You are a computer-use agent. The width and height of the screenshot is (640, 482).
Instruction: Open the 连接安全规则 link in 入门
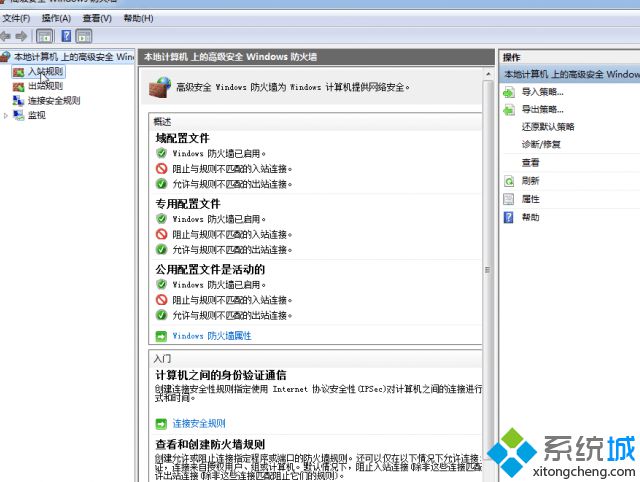(x=199, y=423)
